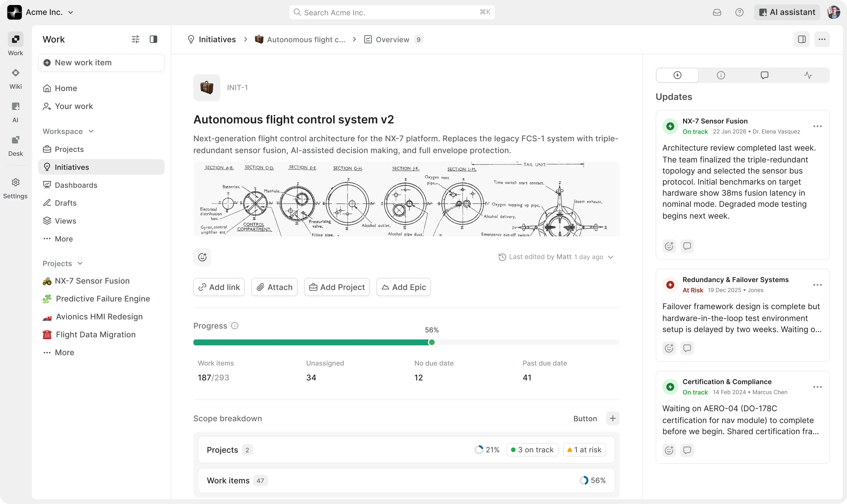Open the Work app in left rail
This screenshot has height=504, width=847.
(x=16, y=44)
